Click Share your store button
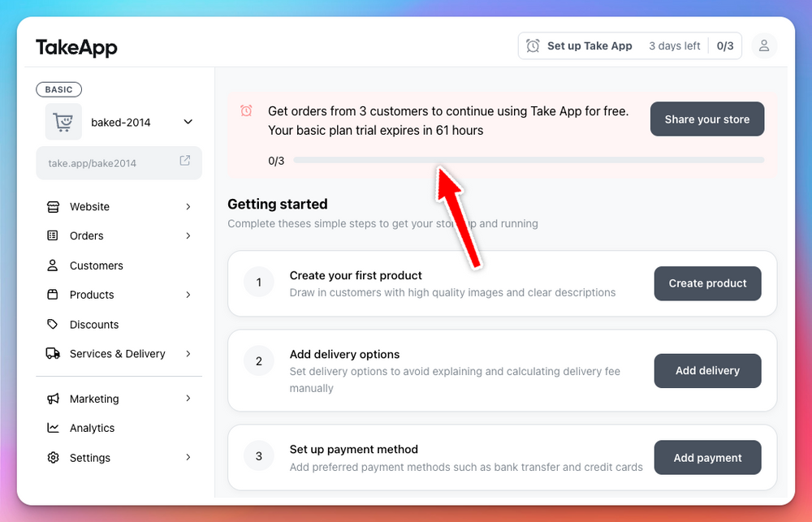Viewport: 812px width, 522px height. (x=707, y=119)
